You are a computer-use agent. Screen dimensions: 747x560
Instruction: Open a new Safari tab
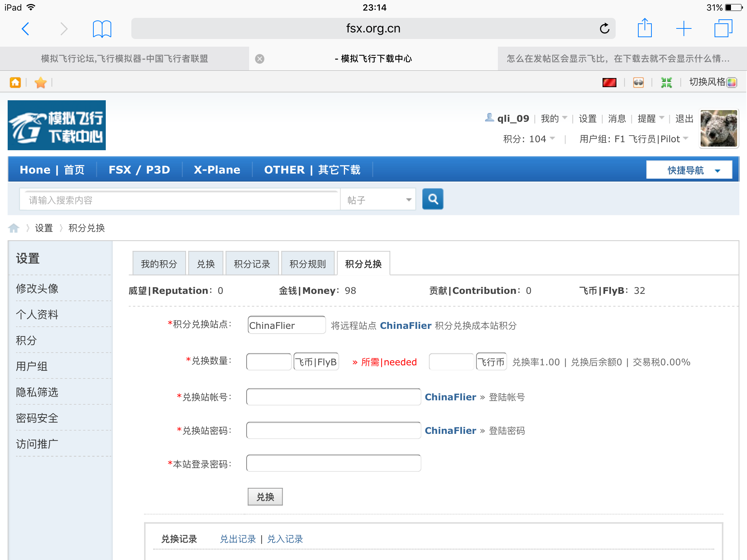(684, 28)
